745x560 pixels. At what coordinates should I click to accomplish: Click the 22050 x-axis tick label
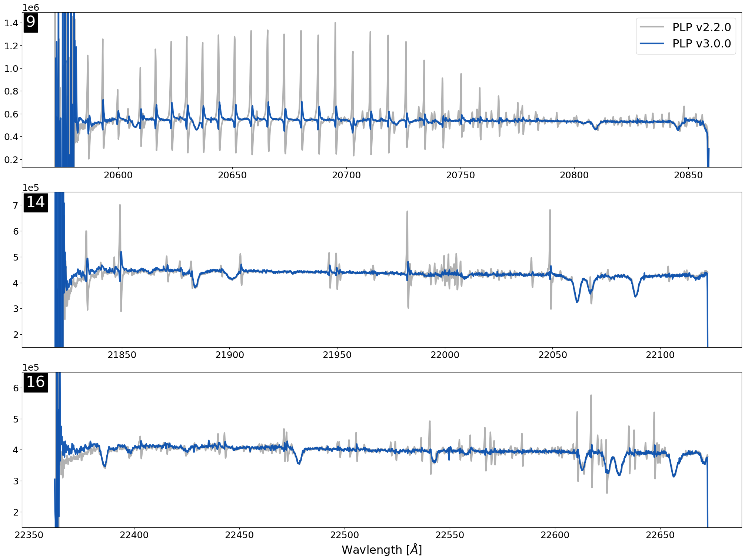pos(553,355)
